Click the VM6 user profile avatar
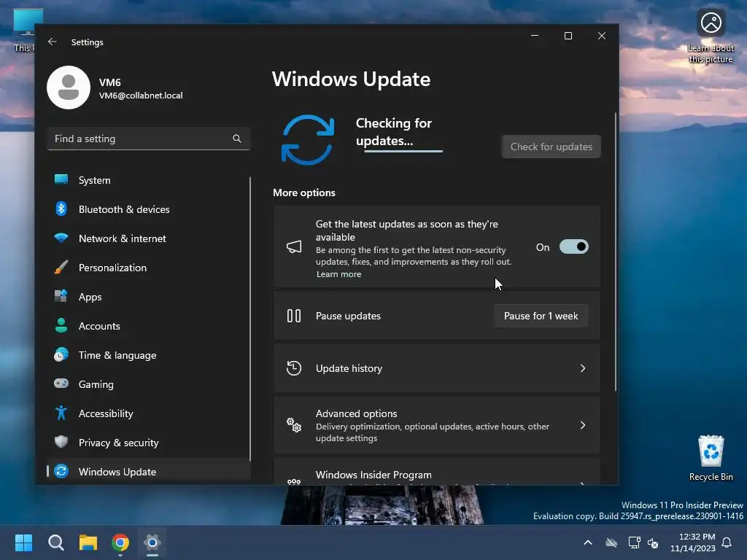The image size is (747, 560). (x=69, y=87)
